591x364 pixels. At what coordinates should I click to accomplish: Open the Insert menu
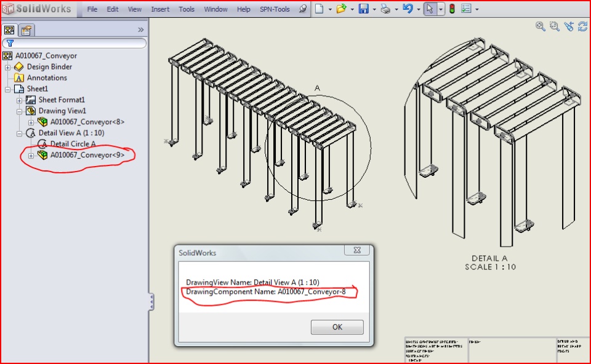pos(160,9)
